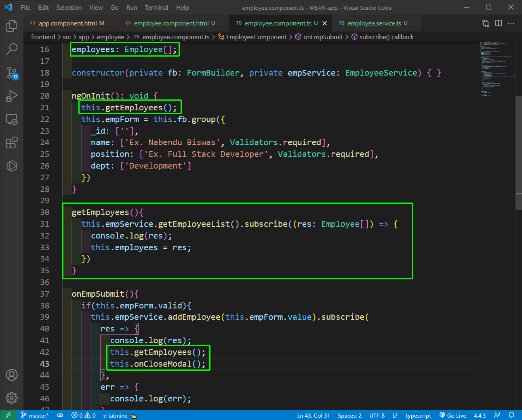This screenshot has height=420, width=522.
Task: Click the employee folder breadcrumb
Action: pyautogui.click(x=110, y=37)
